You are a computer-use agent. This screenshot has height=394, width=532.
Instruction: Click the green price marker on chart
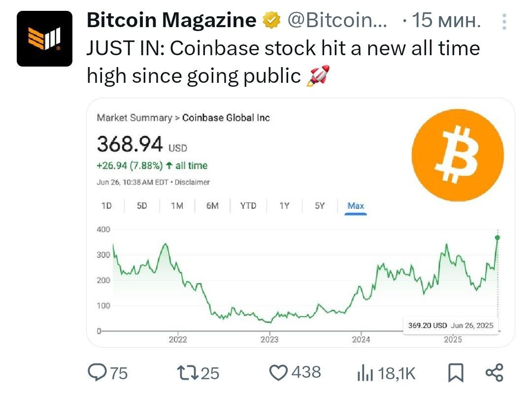[498, 238]
